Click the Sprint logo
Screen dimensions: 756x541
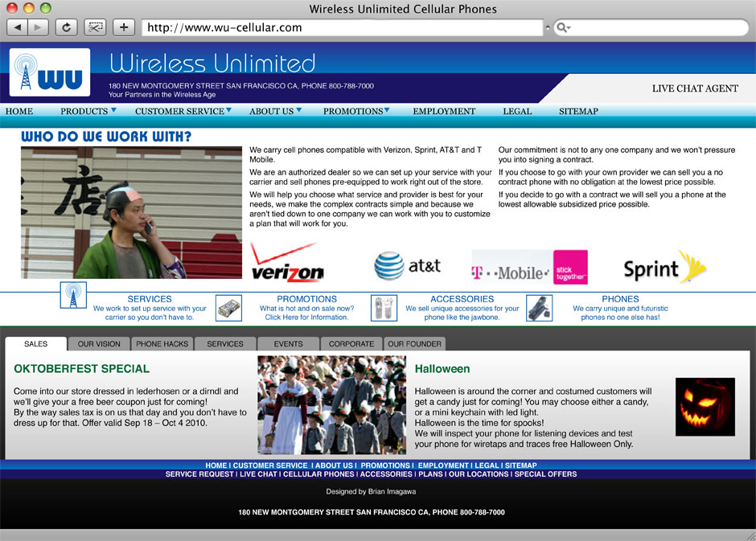coord(665,267)
